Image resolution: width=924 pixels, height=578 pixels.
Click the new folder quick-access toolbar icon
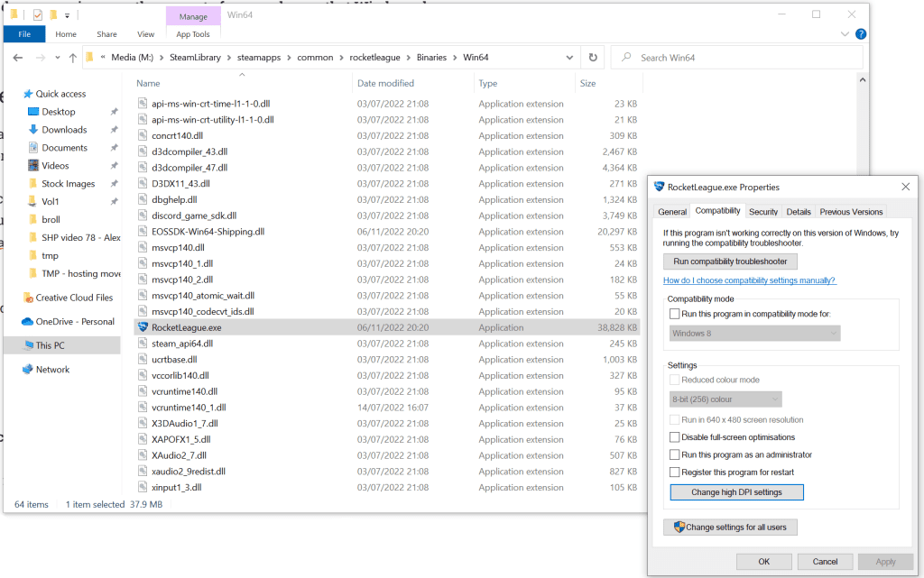pos(53,14)
